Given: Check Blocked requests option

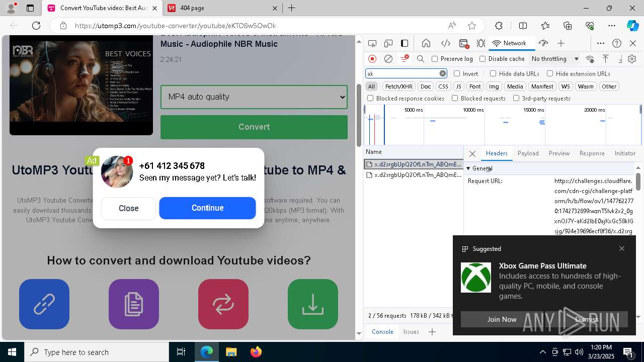Looking at the screenshot, I should [x=455, y=99].
